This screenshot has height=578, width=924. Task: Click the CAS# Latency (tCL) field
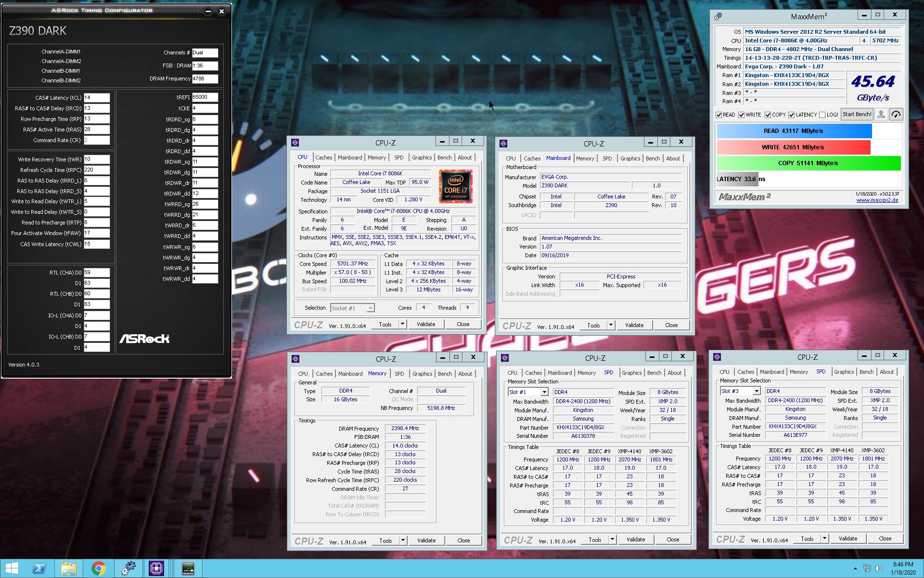click(x=97, y=98)
